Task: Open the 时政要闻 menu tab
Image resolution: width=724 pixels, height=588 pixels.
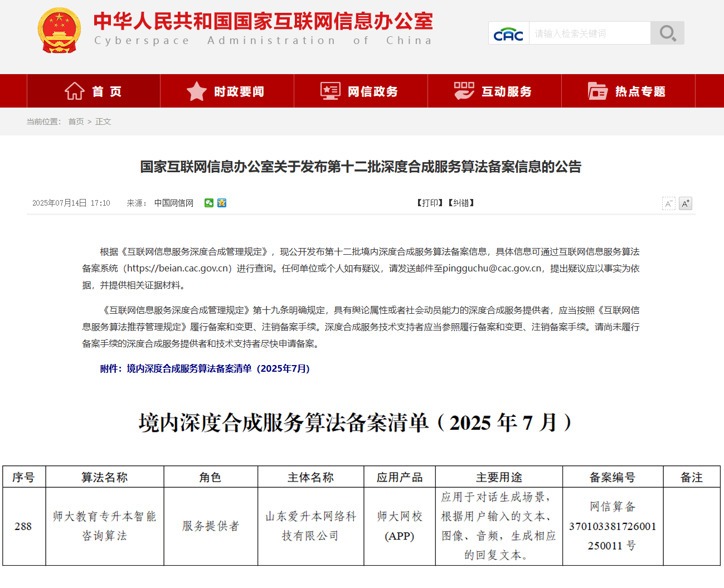Action: [227, 91]
